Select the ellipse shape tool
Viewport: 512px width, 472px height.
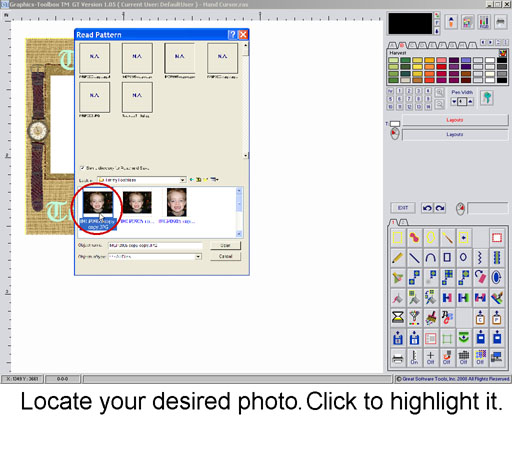click(x=463, y=258)
